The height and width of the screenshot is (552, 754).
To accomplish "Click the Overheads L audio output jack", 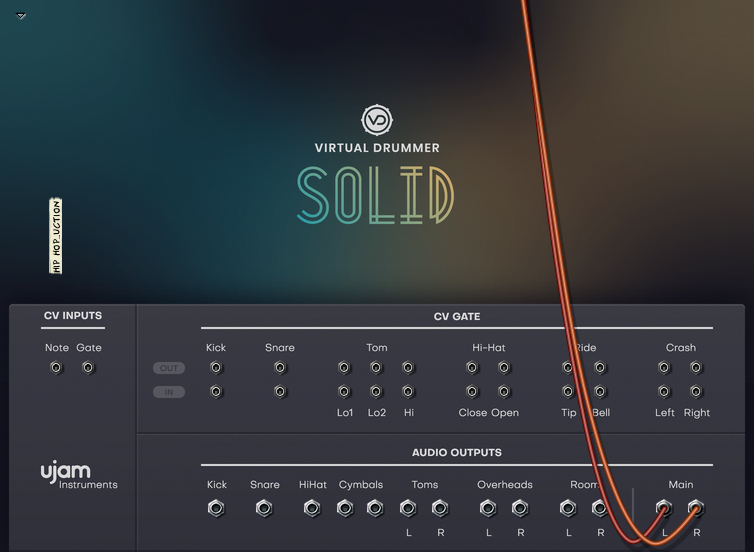I will click(488, 508).
